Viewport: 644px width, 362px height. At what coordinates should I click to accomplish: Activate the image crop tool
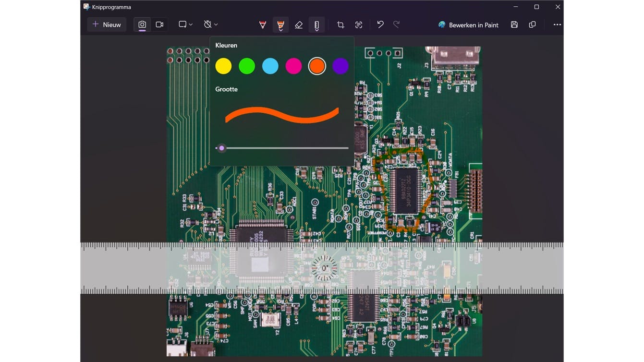(340, 24)
